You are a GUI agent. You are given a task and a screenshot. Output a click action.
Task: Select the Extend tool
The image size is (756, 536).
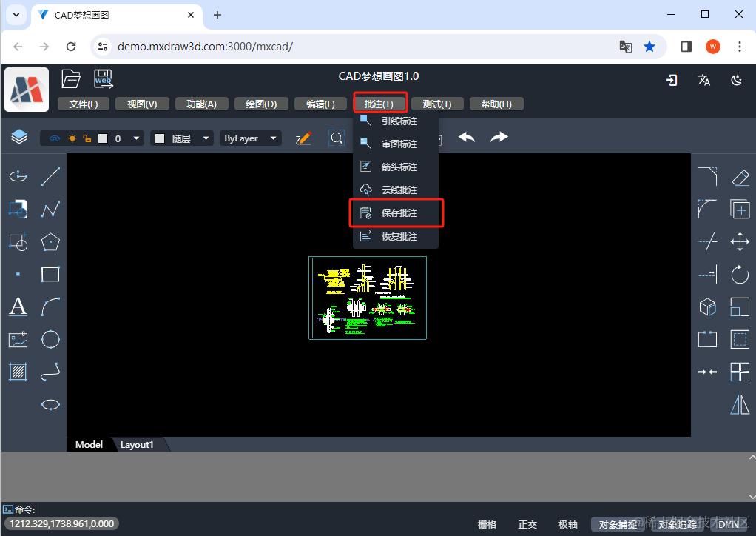pyautogui.click(x=707, y=275)
